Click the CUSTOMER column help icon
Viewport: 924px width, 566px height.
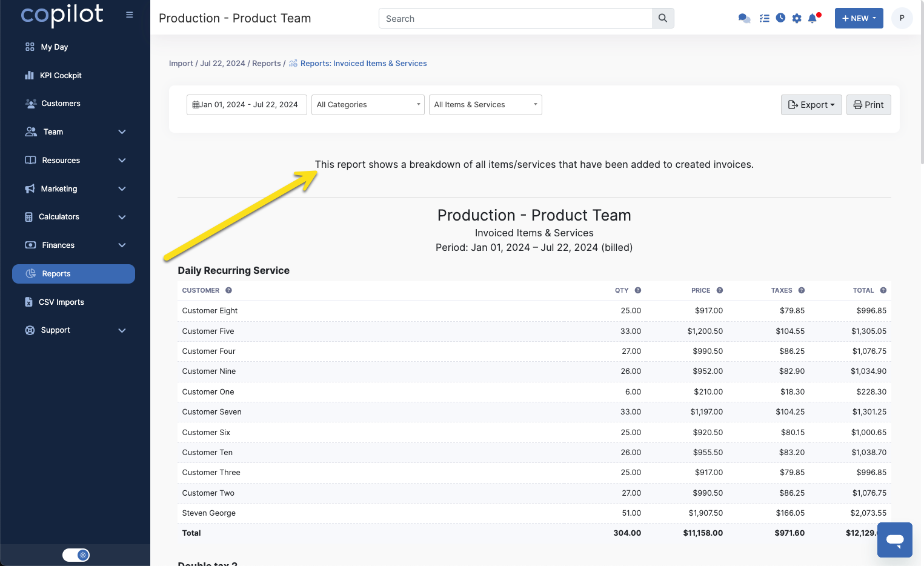click(228, 290)
